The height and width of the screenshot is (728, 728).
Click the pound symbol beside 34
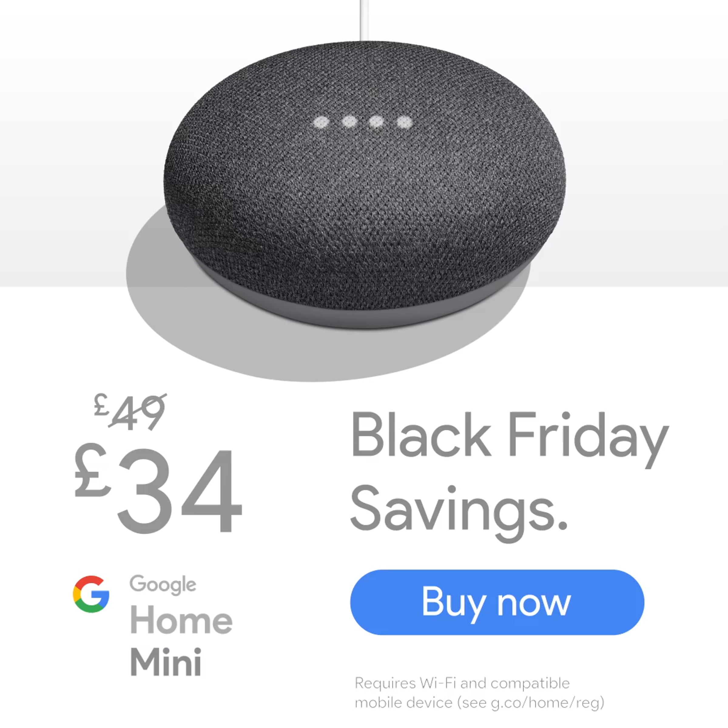point(93,471)
